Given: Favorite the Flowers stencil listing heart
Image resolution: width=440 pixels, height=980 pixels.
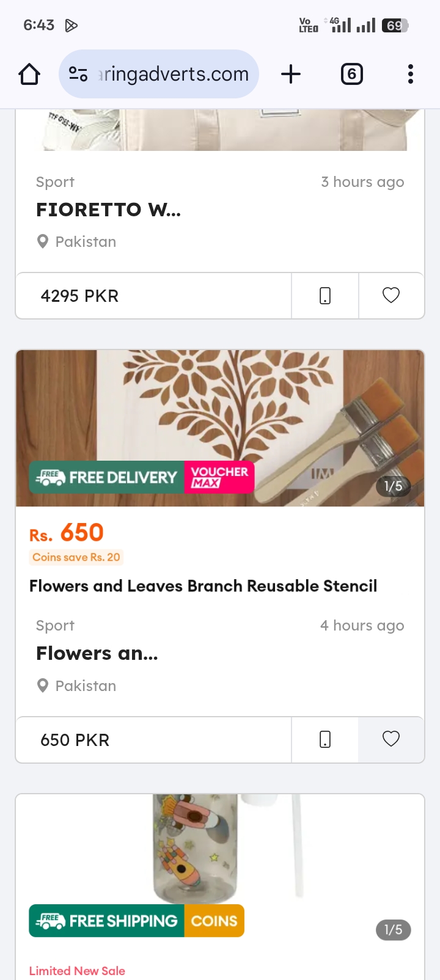Looking at the screenshot, I should [391, 740].
